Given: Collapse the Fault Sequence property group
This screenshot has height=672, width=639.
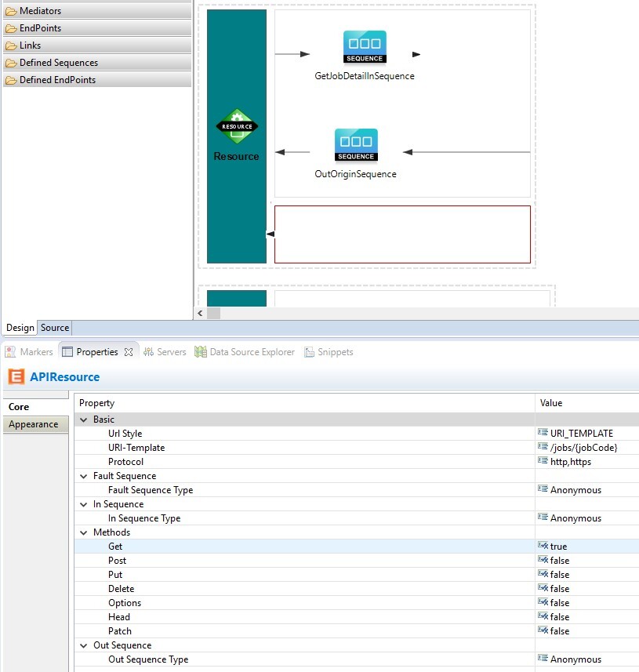Looking at the screenshot, I should tap(84, 476).
